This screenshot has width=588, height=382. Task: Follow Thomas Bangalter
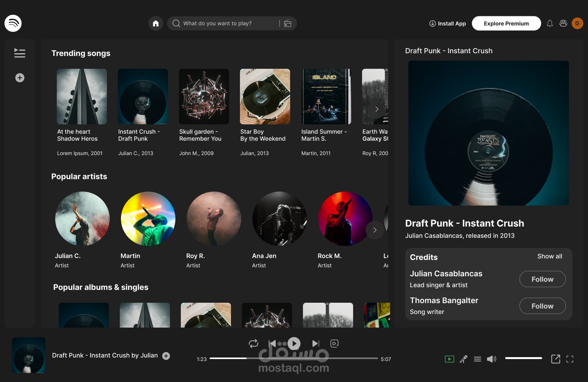pos(542,306)
